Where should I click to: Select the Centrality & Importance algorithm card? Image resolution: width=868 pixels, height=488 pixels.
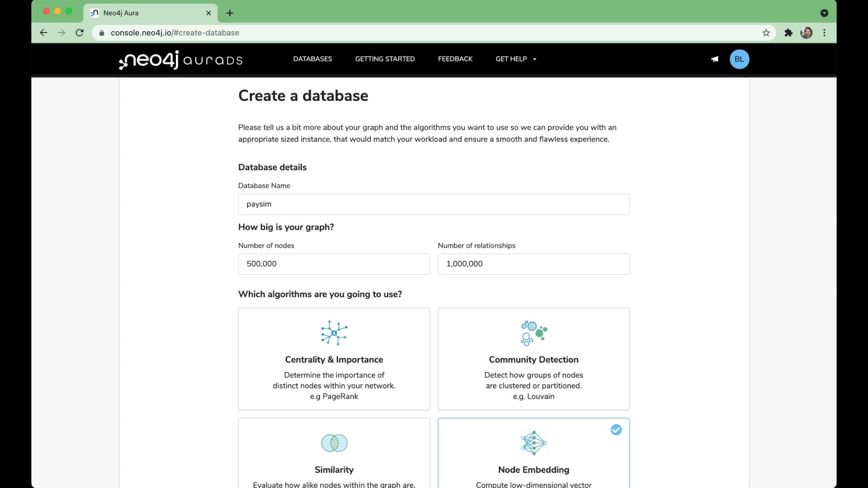(x=334, y=359)
